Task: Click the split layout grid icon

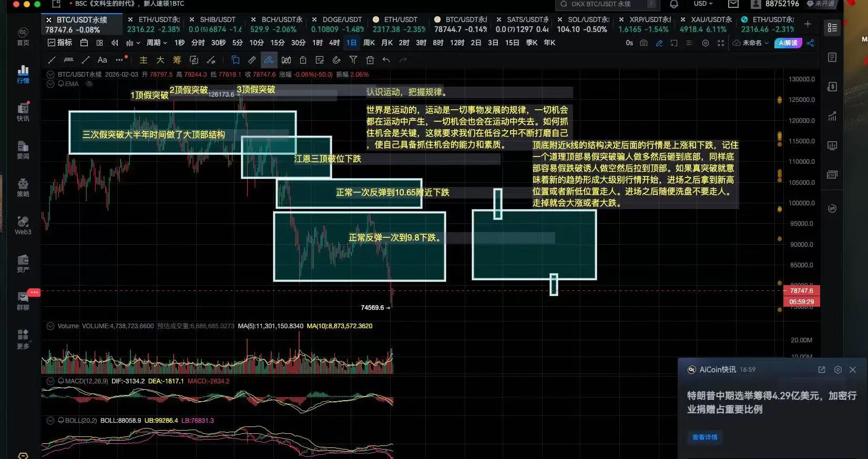Action: pyautogui.click(x=100, y=43)
